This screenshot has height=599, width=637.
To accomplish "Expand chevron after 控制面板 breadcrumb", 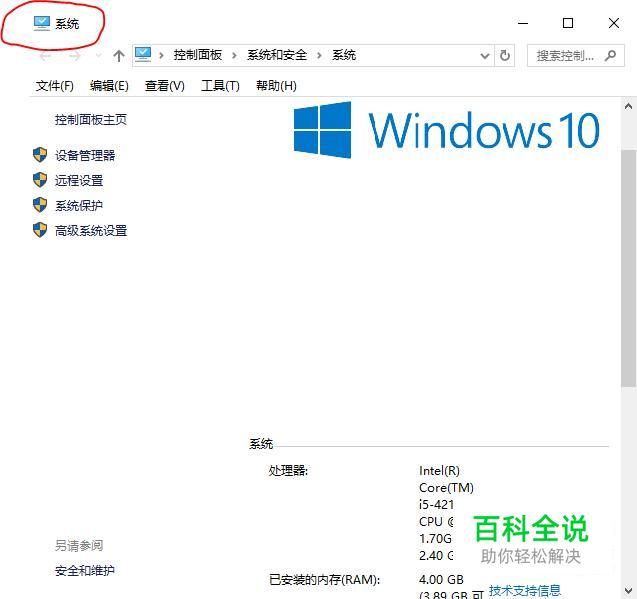I will (234, 55).
